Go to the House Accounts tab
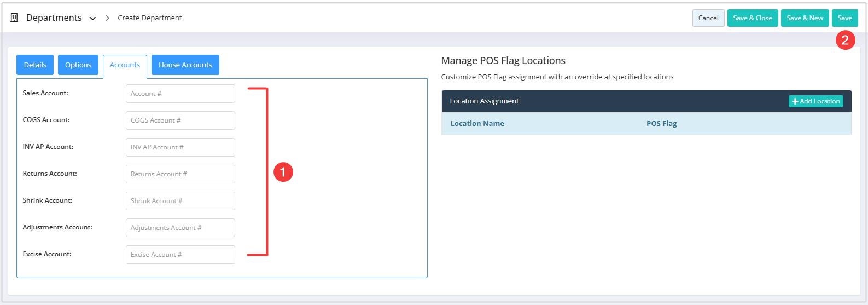Screen dimensions: 868x305 click(x=185, y=65)
